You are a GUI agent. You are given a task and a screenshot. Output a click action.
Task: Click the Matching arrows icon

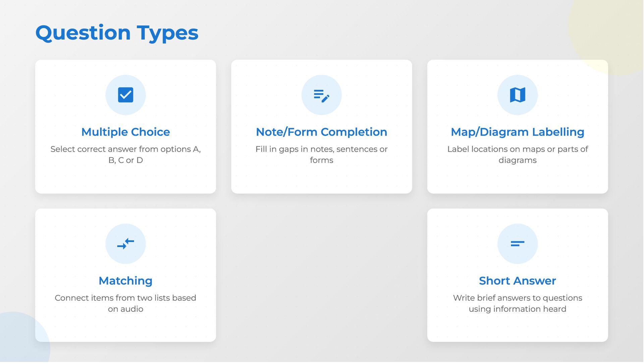click(125, 244)
